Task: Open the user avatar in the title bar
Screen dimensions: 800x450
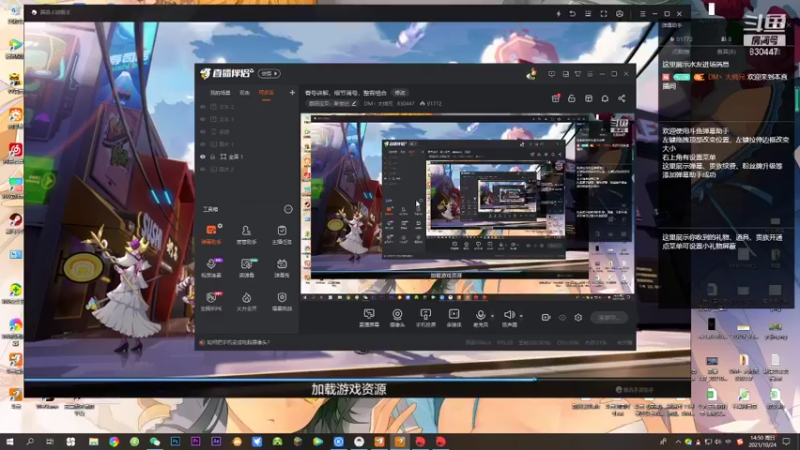Action: coord(532,74)
